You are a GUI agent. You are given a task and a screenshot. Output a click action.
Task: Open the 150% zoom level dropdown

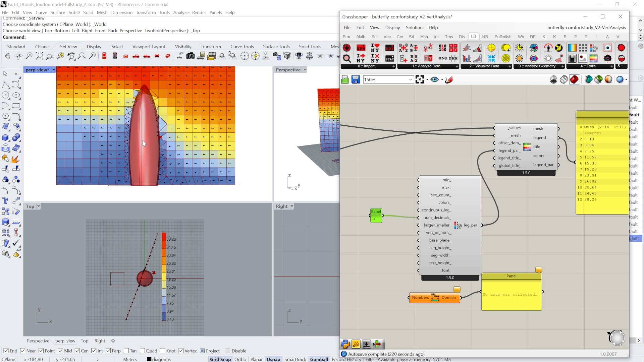410,79
